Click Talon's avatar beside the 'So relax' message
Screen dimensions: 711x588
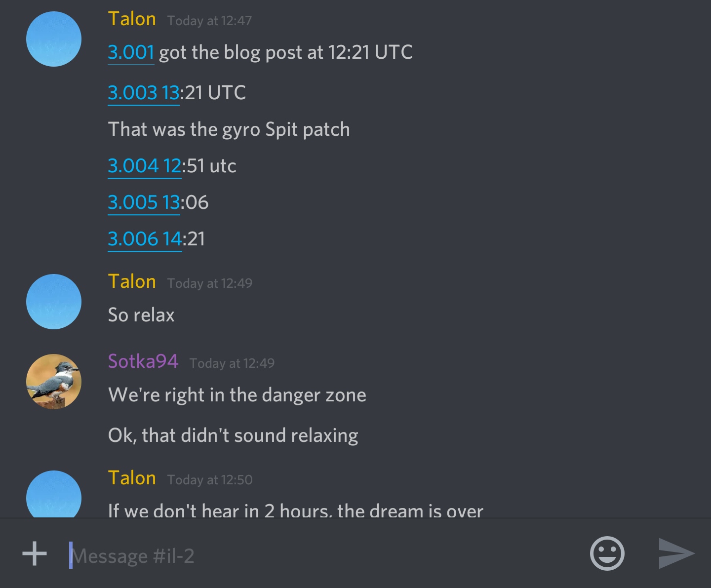tap(54, 302)
